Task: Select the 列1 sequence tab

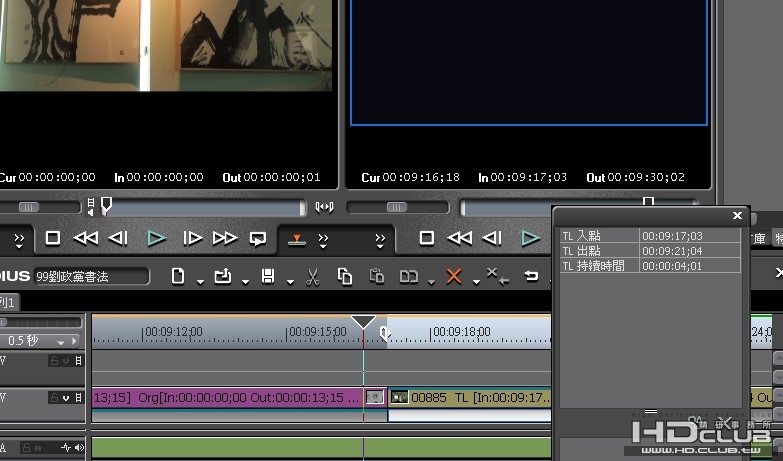Action: [x=8, y=302]
